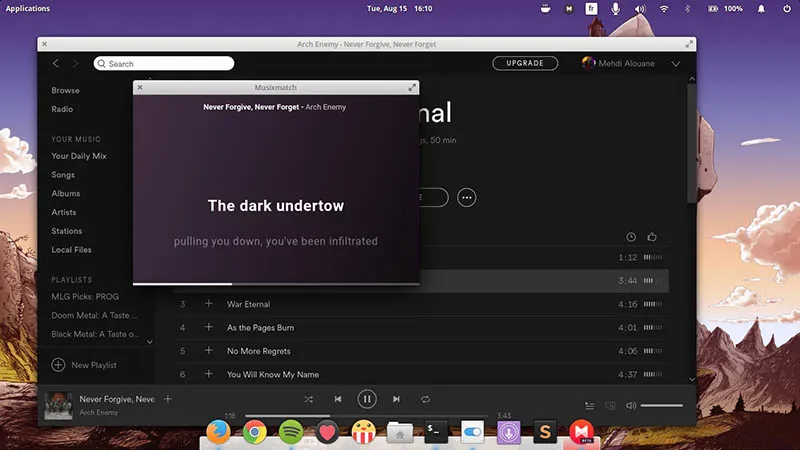Viewport: 800px width, 450px height.
Task: Click the thumbs-up popularity column header
Action: click(652, 237)
